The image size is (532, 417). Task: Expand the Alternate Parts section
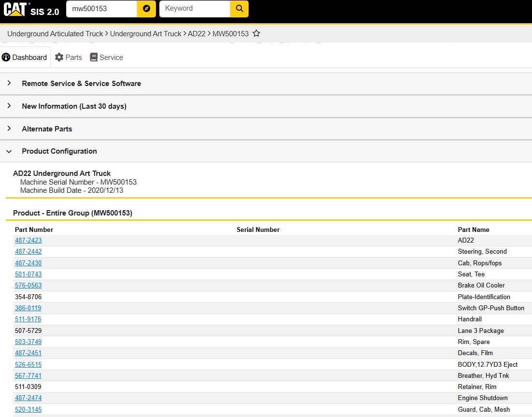[266, 129]
